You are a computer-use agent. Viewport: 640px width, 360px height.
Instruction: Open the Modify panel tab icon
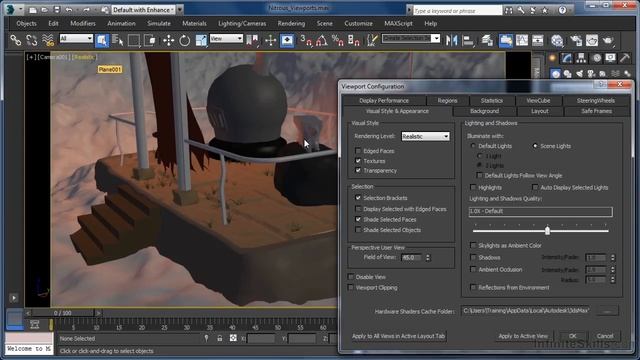click(566, 58)
